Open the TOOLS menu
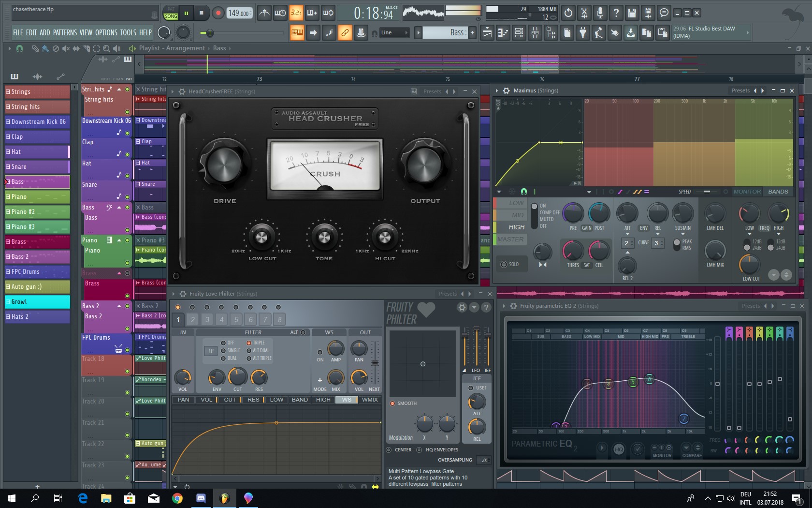 point(128,33)
